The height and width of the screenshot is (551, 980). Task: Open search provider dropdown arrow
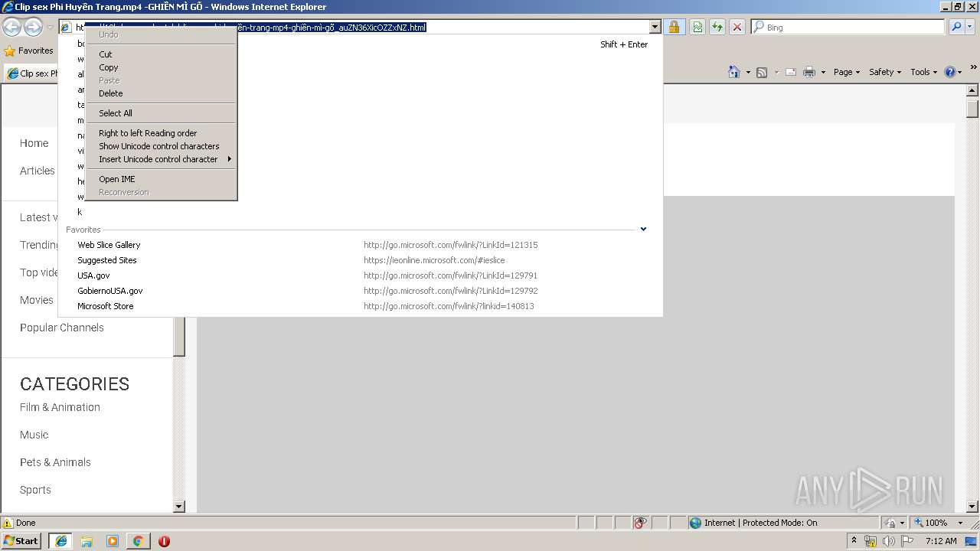[971, 27]
